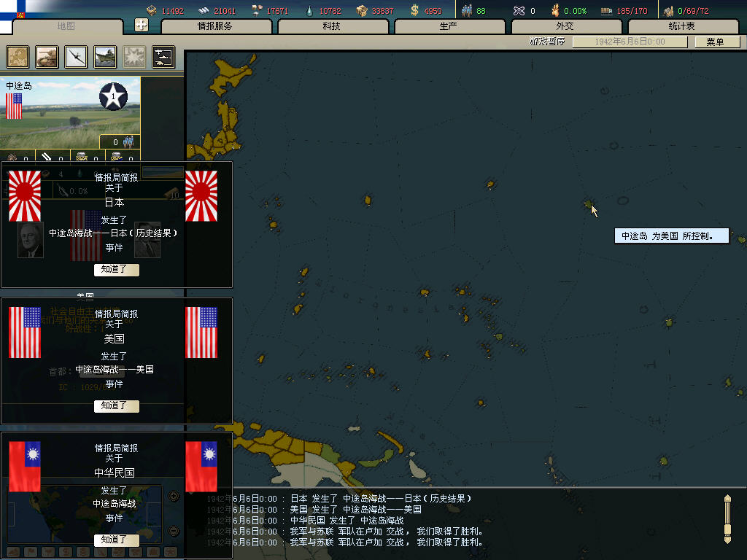The image size is (747, 560).
Task: Click the left US flag in USA popup
Action: tap(25, 332)
